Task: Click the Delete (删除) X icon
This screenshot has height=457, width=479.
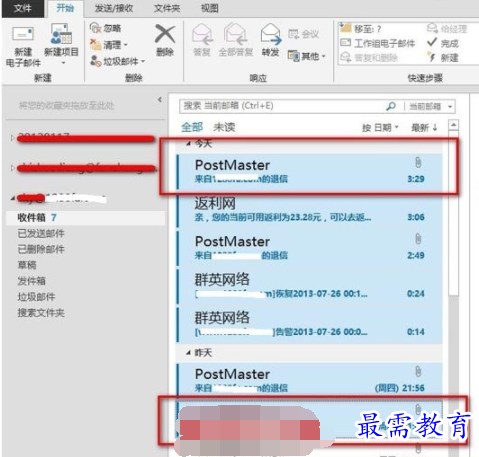Action: coord(165,34)
